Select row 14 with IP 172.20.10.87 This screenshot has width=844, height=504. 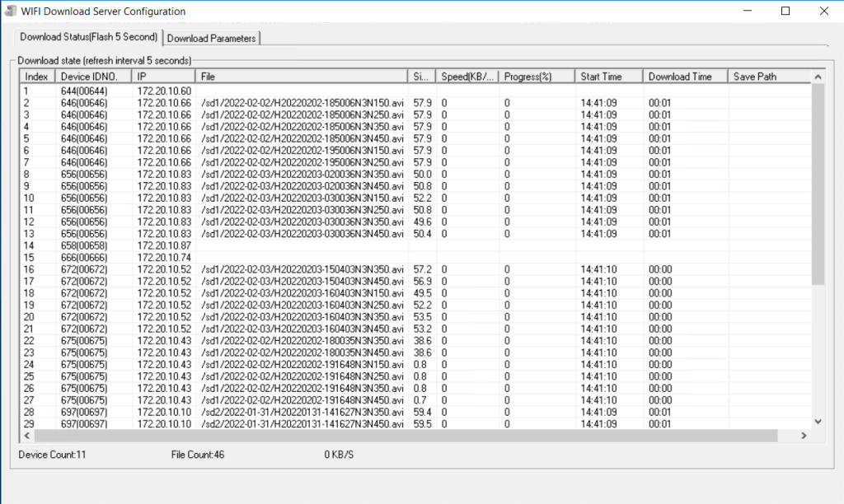pyautogui.click(x=164, y=245)
